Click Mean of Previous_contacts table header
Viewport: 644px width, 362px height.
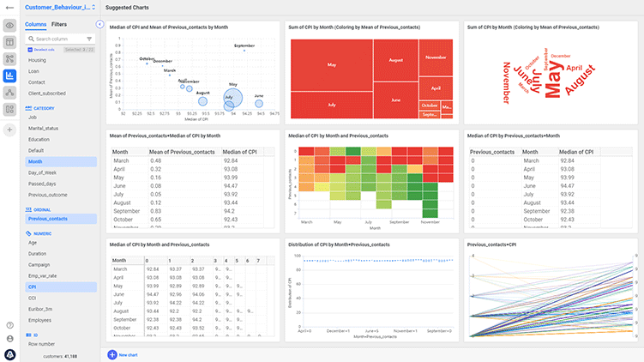click(x=182, y=152)
